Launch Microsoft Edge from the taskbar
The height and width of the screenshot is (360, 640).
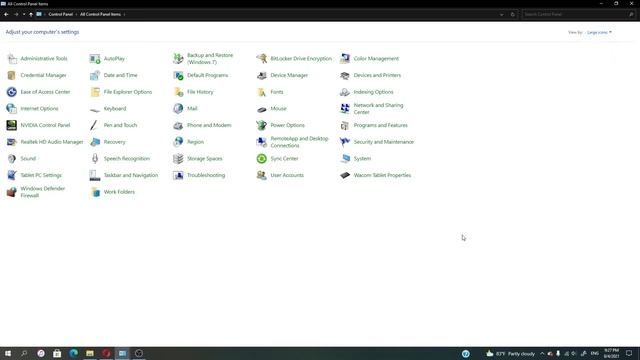click(x=73, y=353)
